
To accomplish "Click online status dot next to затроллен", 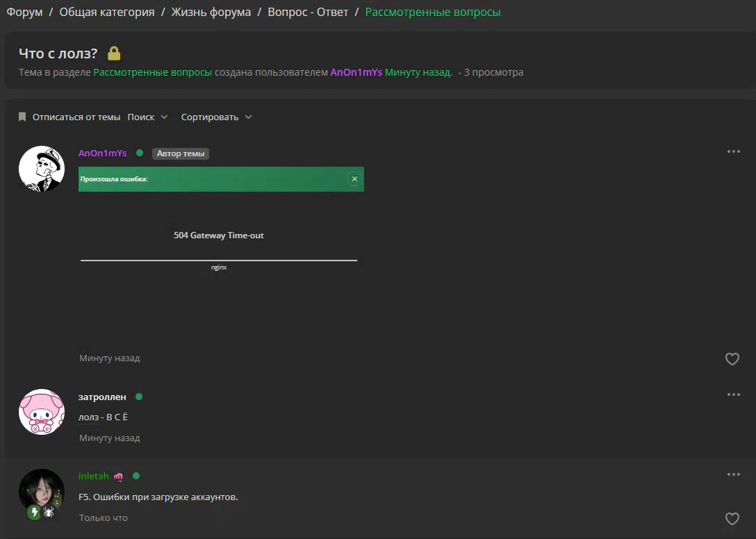I will click(139, 397).
